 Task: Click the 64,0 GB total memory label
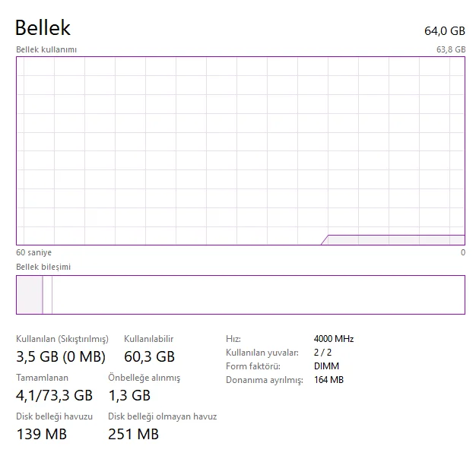[444, 31]
